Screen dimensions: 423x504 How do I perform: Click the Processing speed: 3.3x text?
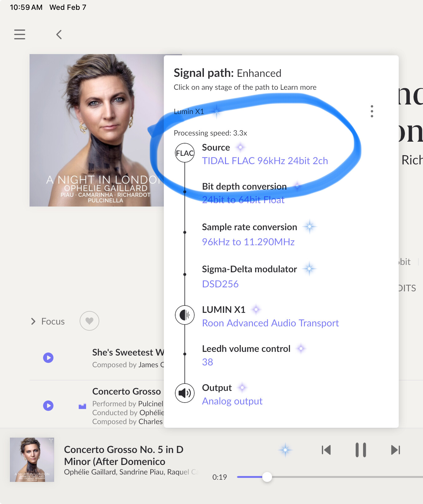(x=210, y=133)
